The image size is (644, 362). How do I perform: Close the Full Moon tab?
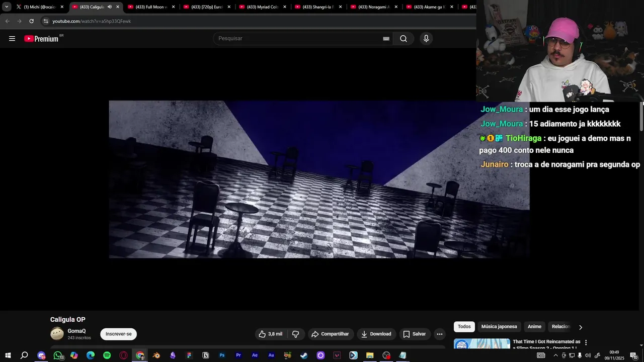174,7
